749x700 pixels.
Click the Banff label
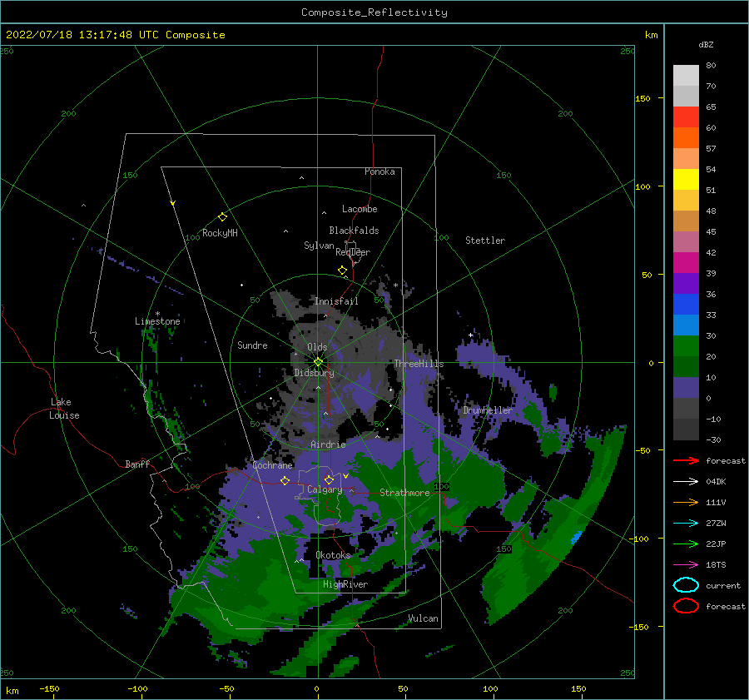(137, 464)
